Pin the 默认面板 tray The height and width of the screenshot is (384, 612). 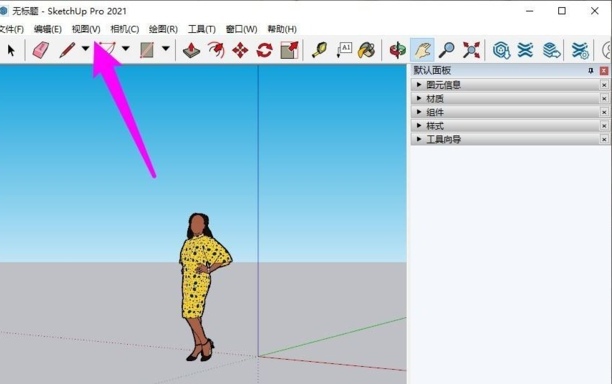click(x=591, y=71)
